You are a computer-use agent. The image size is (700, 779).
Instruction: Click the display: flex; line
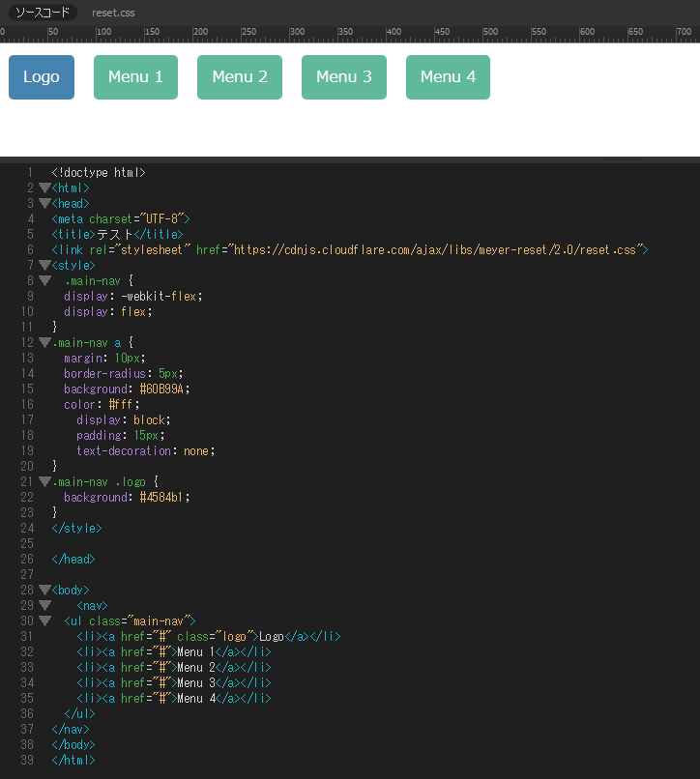(108, 311)
